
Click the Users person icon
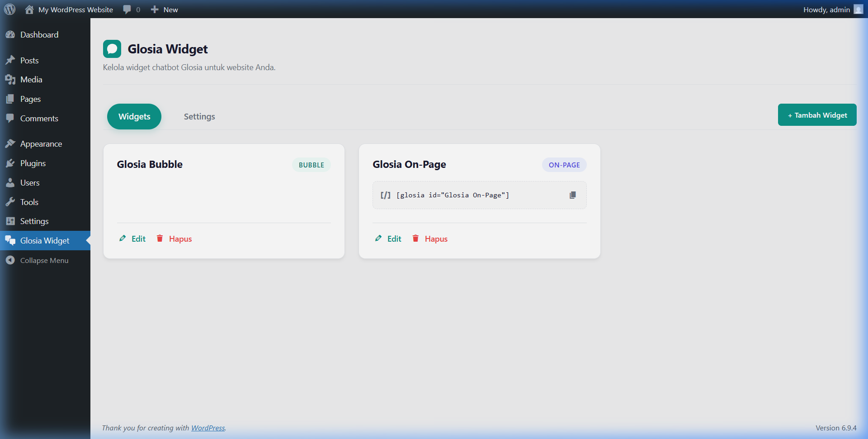tap(10, 183)
